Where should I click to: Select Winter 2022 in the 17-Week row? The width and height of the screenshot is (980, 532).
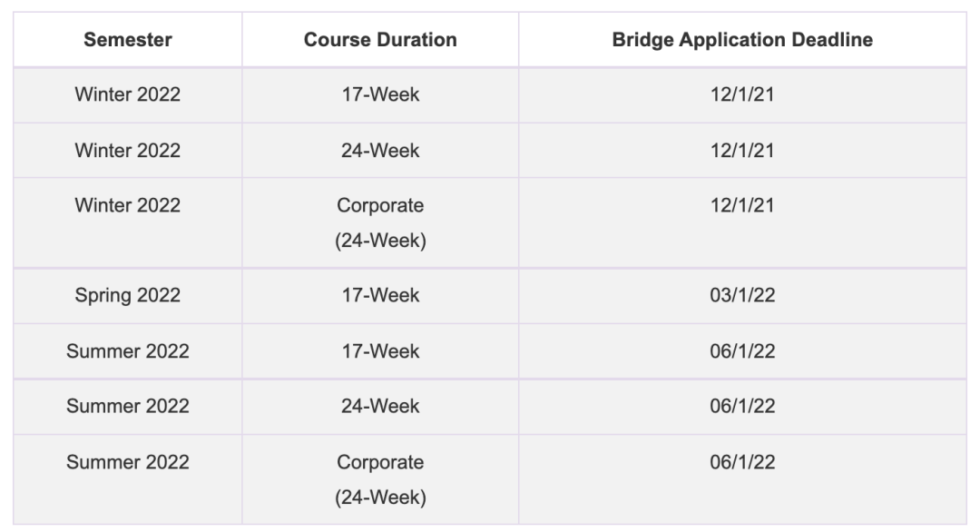(128, 94)
